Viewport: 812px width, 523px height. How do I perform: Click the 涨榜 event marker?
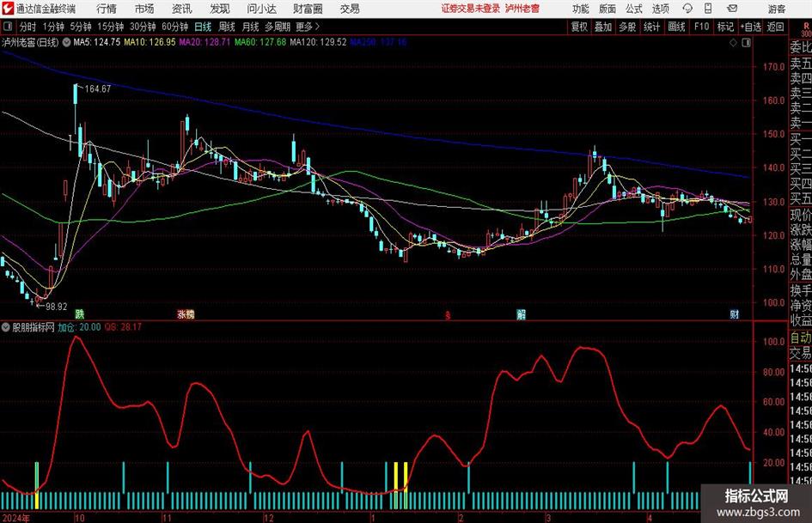tap(186, 313)
